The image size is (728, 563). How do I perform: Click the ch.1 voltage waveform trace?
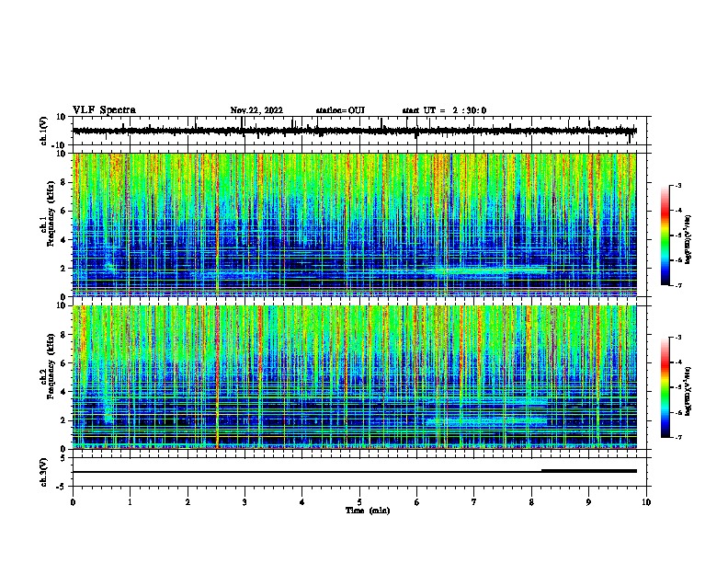(354, 131)
